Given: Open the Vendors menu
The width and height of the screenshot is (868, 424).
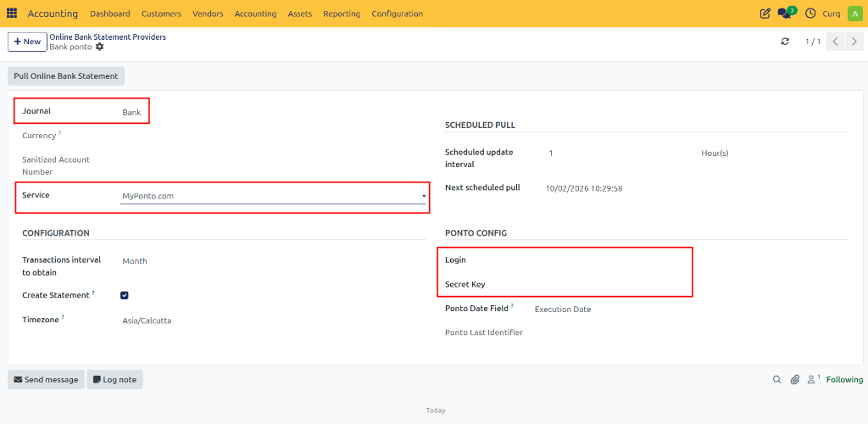Looking at the screenshot, I should pos(208,14).
